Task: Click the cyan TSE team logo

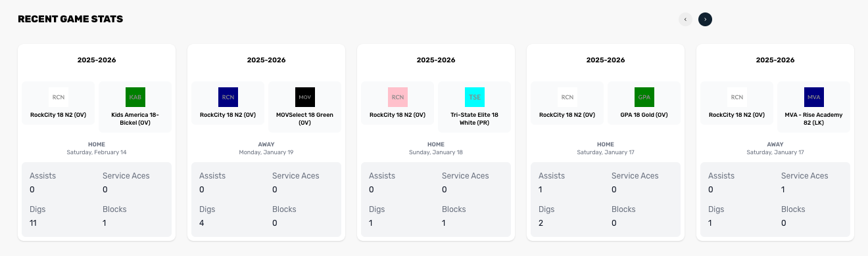Action: [475, 97]
